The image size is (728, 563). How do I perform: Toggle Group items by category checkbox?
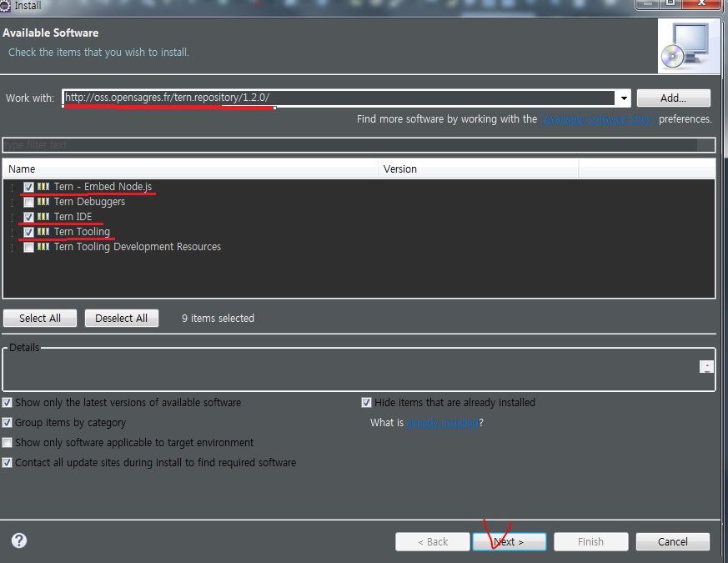(7, 422)
